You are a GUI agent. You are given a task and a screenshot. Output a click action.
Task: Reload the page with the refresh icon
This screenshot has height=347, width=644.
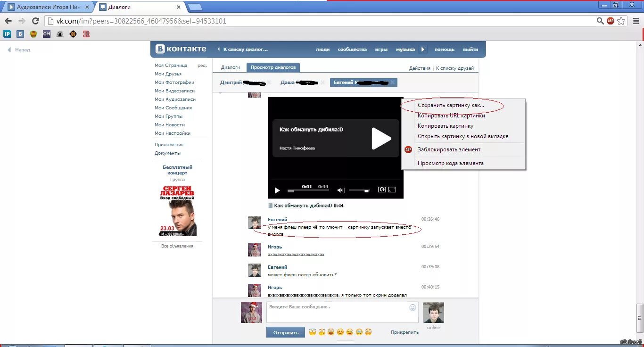(35, 21)
